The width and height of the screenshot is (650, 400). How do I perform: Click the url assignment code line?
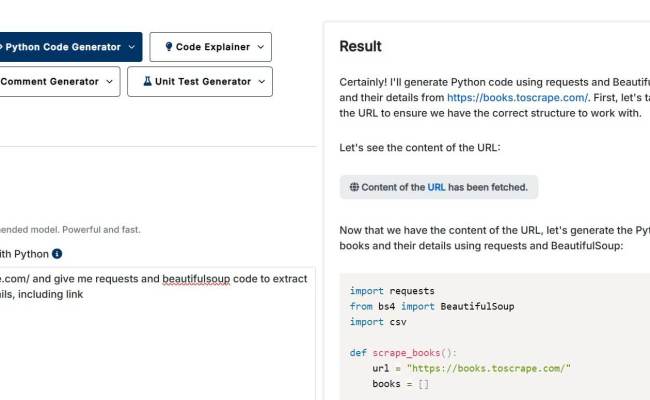[x=471, y=368]
